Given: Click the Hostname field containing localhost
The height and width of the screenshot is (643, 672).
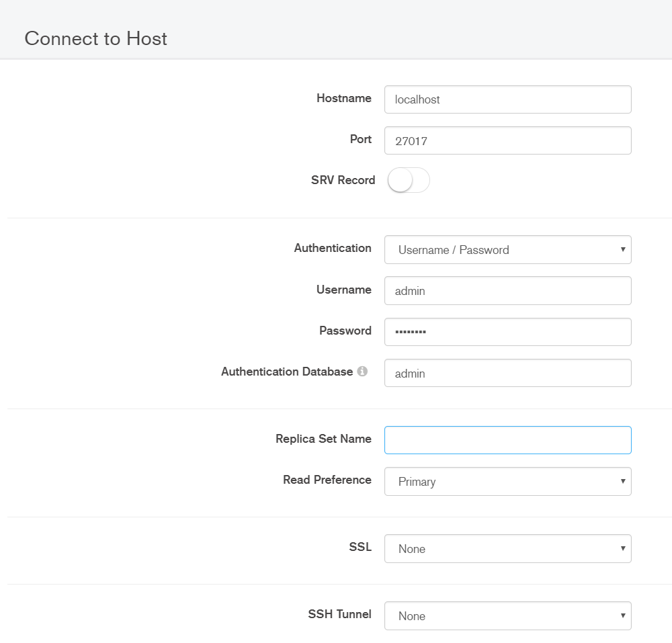Looking at the screenshot, I should (x=507, y=99).
